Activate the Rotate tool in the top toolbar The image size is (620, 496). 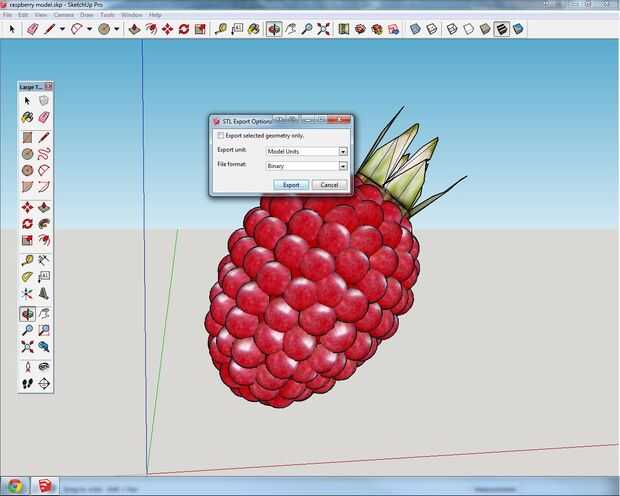184,29
